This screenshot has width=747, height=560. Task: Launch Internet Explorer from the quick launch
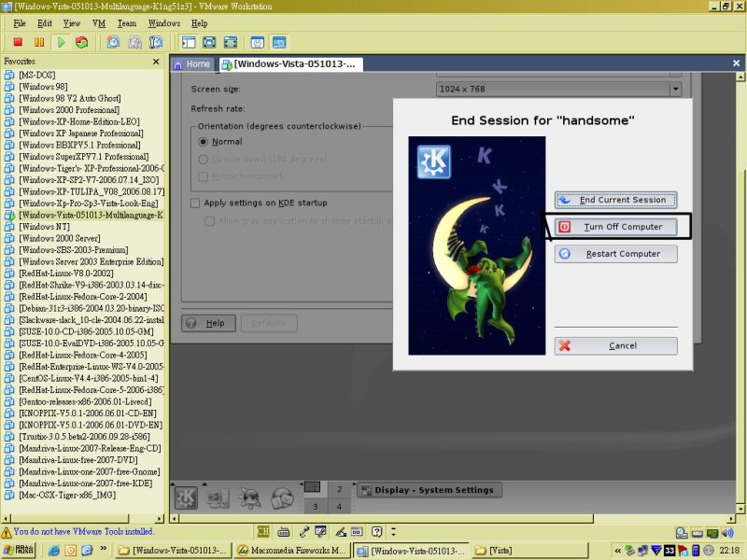coord(54,551)
